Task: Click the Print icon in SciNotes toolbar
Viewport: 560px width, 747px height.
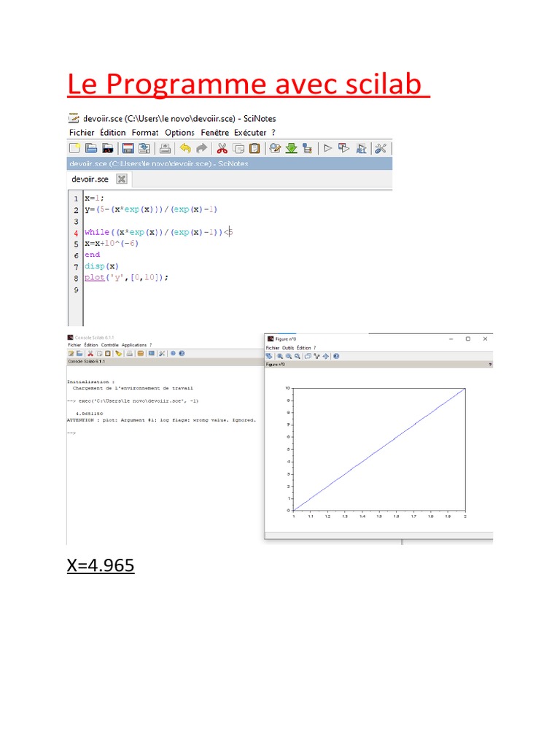Action: [x=166, y=148]
